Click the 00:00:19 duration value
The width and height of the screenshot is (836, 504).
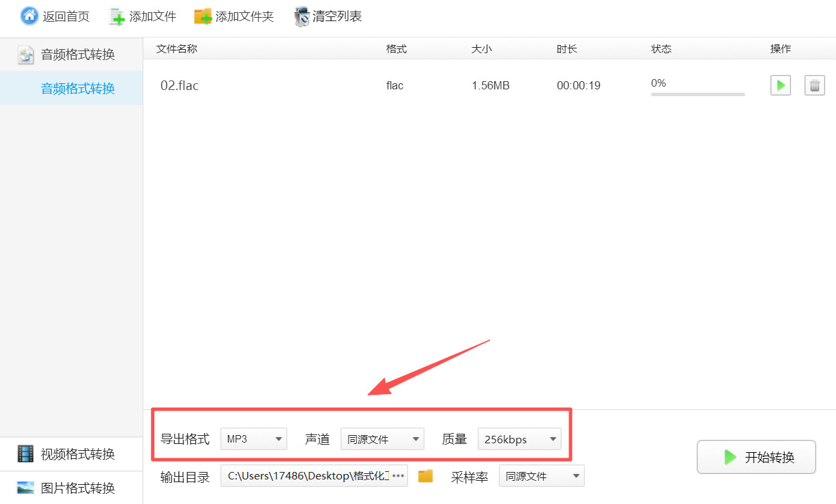pos(579,85)
